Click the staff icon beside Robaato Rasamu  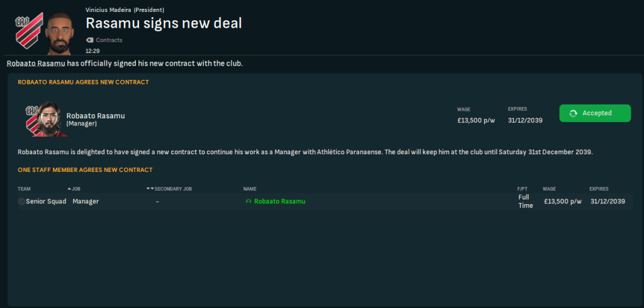(249, 202)
